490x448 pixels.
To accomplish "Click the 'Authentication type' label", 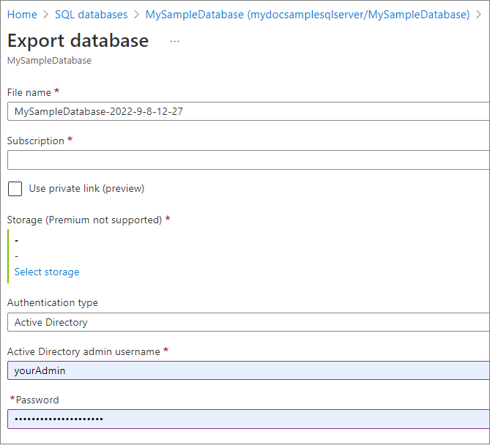I will click(53, 302).
